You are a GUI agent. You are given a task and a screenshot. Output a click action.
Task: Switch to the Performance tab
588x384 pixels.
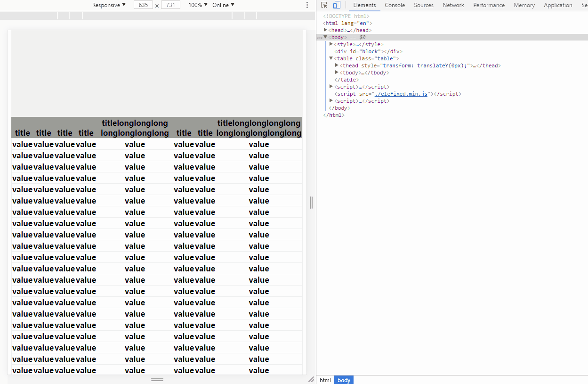(489, 5)
